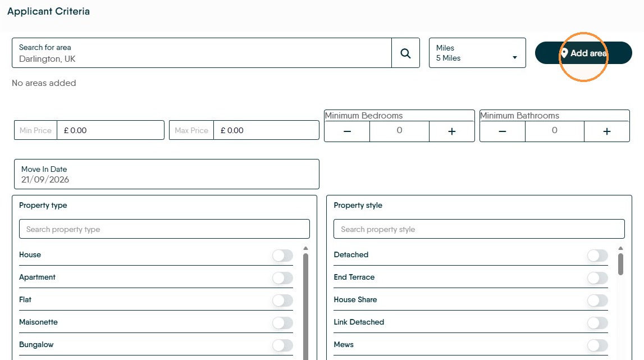Toggle the House property type switch
The image size is (644, 360).
point(282,256)
